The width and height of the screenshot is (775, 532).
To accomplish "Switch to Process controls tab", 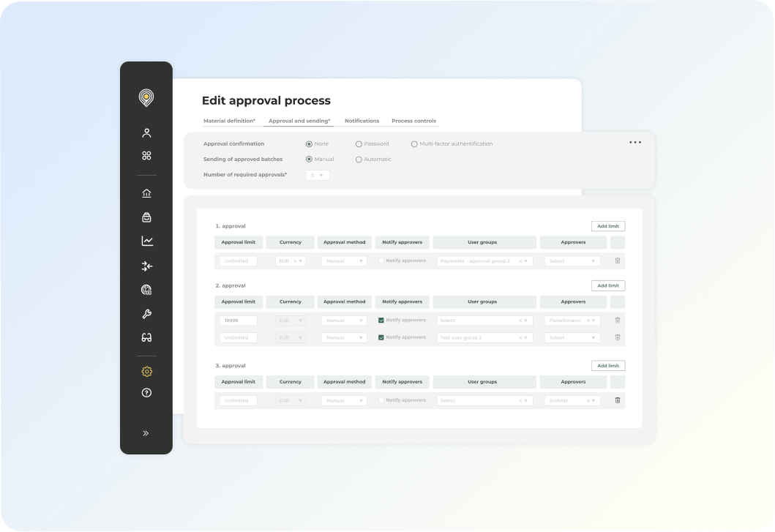I will pos(413,121).
